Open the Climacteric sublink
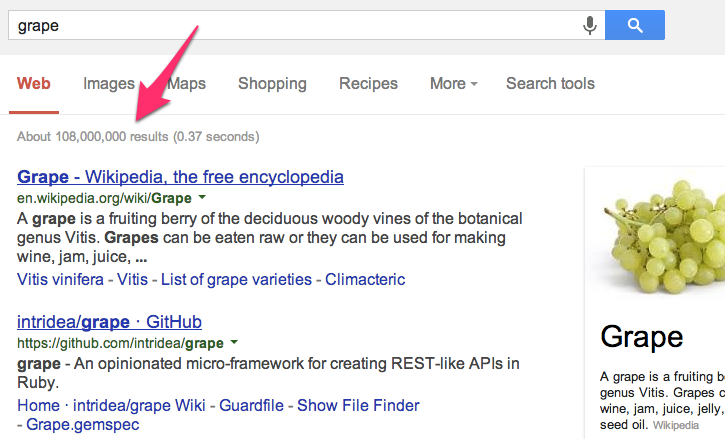 365,280
